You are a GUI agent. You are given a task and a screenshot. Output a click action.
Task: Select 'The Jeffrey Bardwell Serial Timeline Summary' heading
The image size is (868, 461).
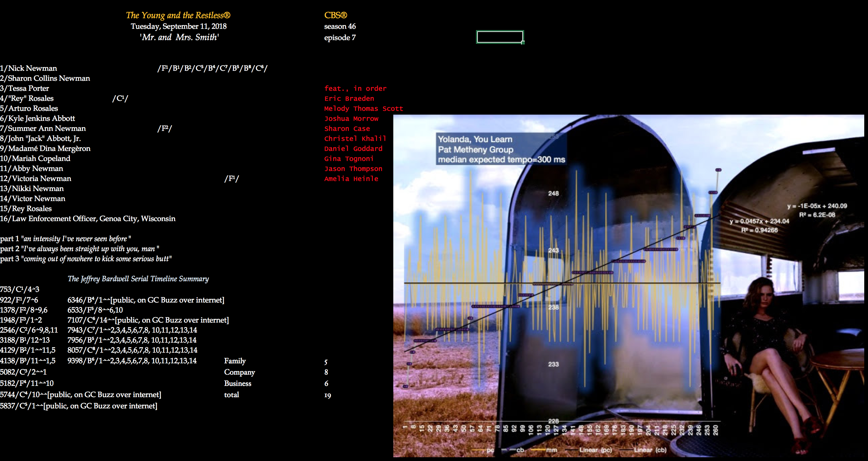click(138, 279)
